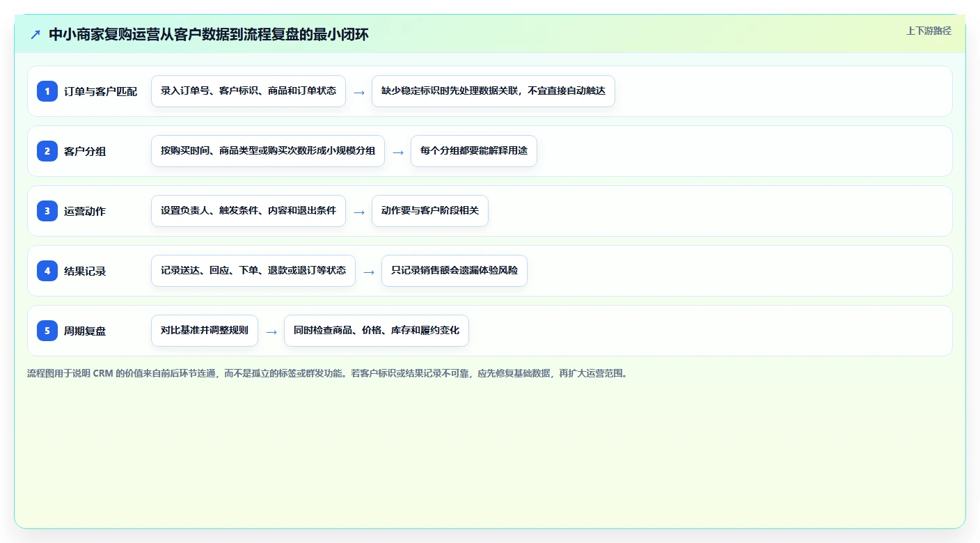Image resolution: width=980 pixels, height=543 pixels.
Task: Click the 结果记录 step label
Action: 85,271
